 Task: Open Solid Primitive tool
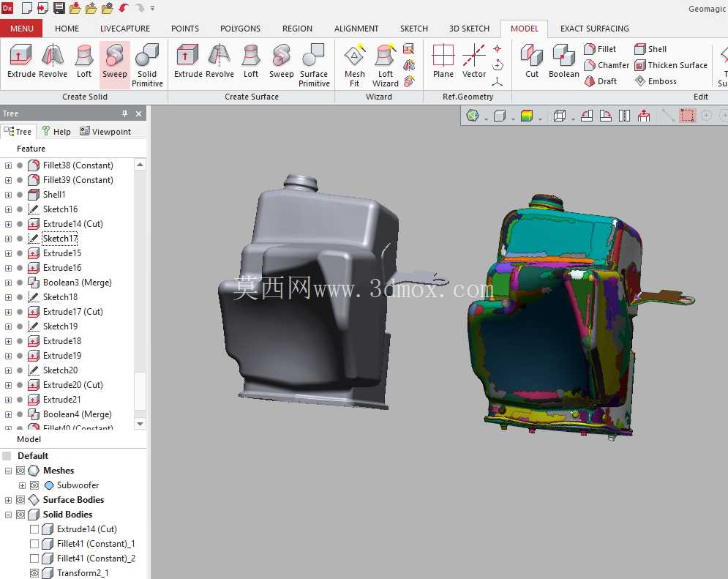point(147,65)
